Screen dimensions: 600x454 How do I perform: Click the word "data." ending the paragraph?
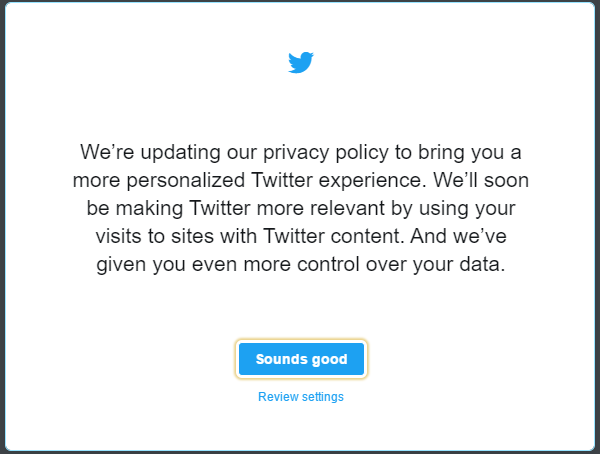pyautogui.click(x=482, y=264)
